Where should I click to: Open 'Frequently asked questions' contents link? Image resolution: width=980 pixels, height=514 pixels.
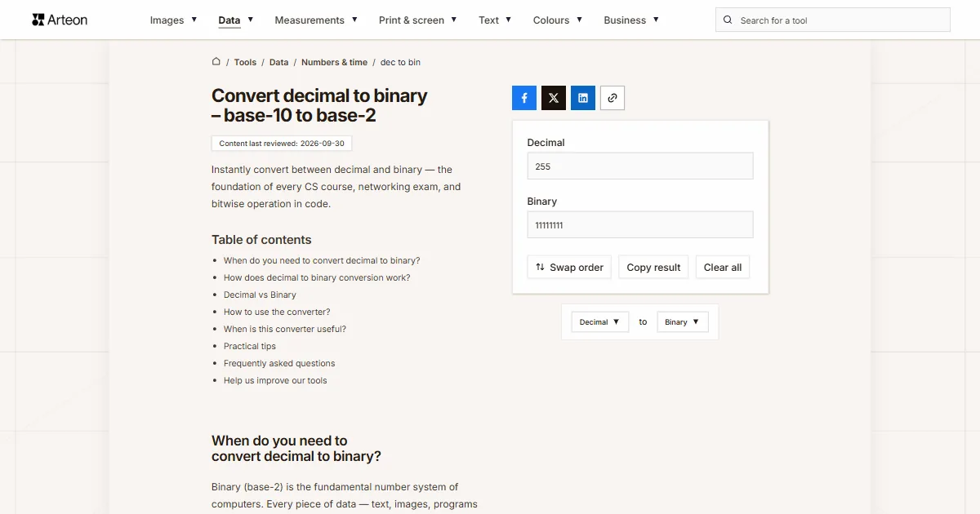tap(279, 363)
